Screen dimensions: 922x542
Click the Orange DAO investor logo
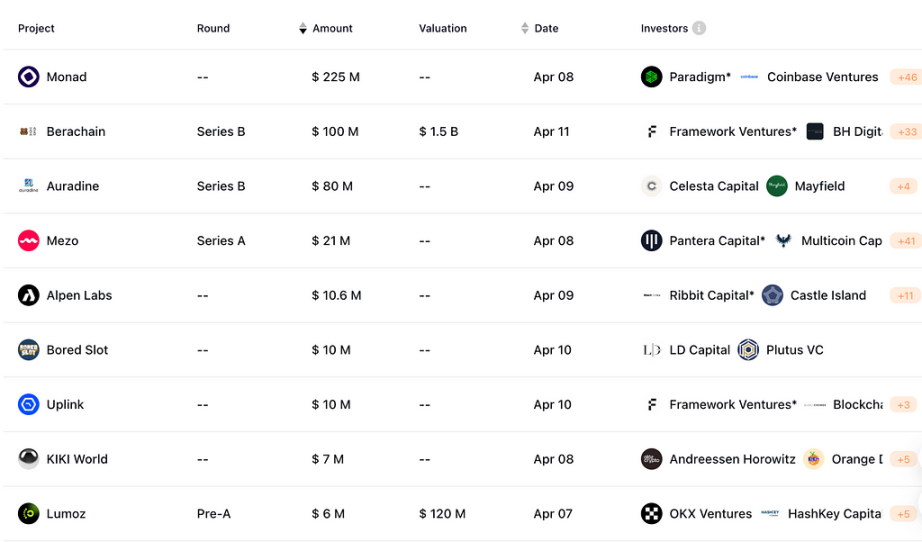pyautogui.click(x=814, y=459)
